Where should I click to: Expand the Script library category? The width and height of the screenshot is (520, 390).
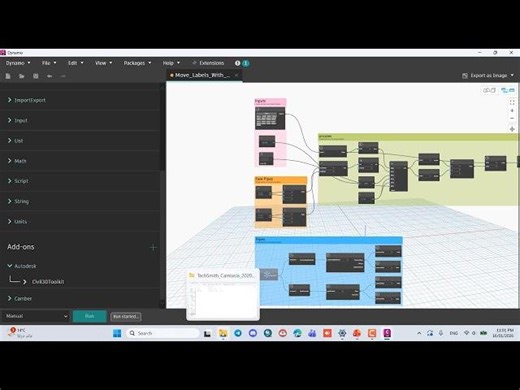[x=80, y=181]
